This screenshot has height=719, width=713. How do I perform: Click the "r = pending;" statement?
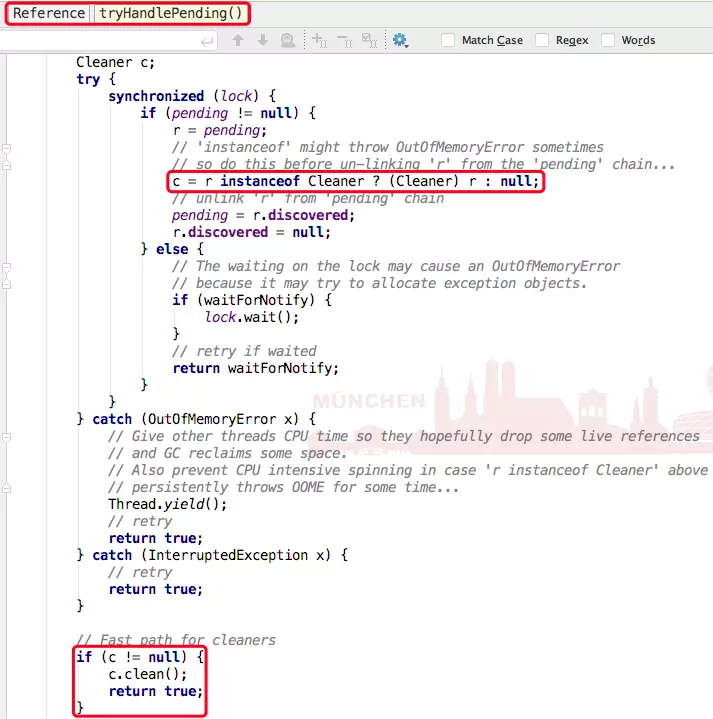219,131
